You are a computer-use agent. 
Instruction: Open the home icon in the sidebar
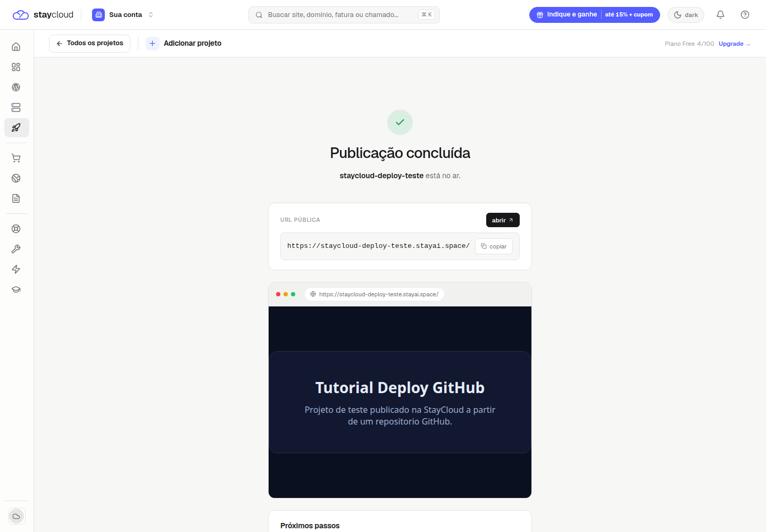pyautogui.click(x=16, y=47)
